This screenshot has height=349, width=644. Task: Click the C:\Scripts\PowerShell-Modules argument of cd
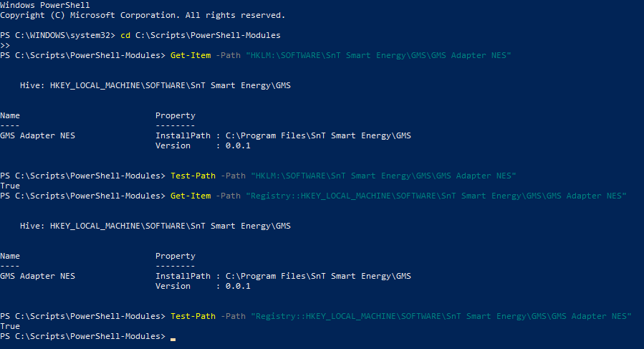coord(208,35)
